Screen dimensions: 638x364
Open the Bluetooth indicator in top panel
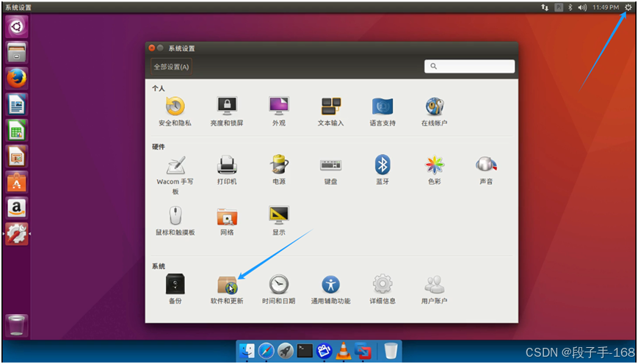[570, 7]
